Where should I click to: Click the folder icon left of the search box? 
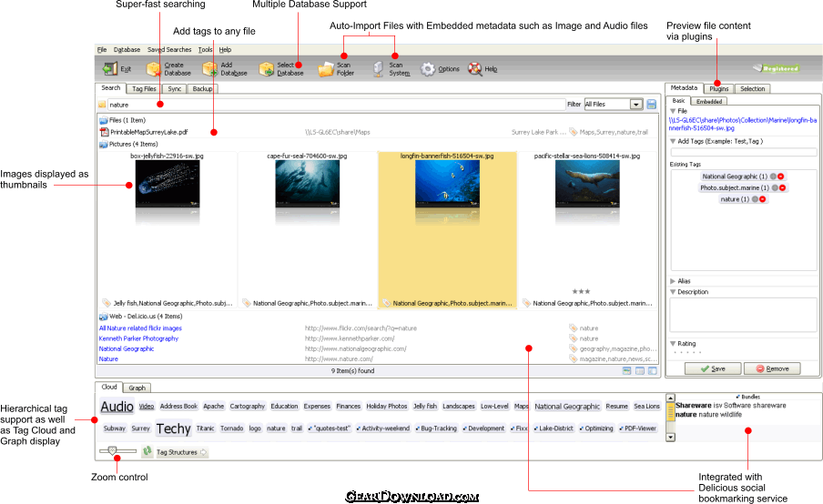click(x=102, y=105)
